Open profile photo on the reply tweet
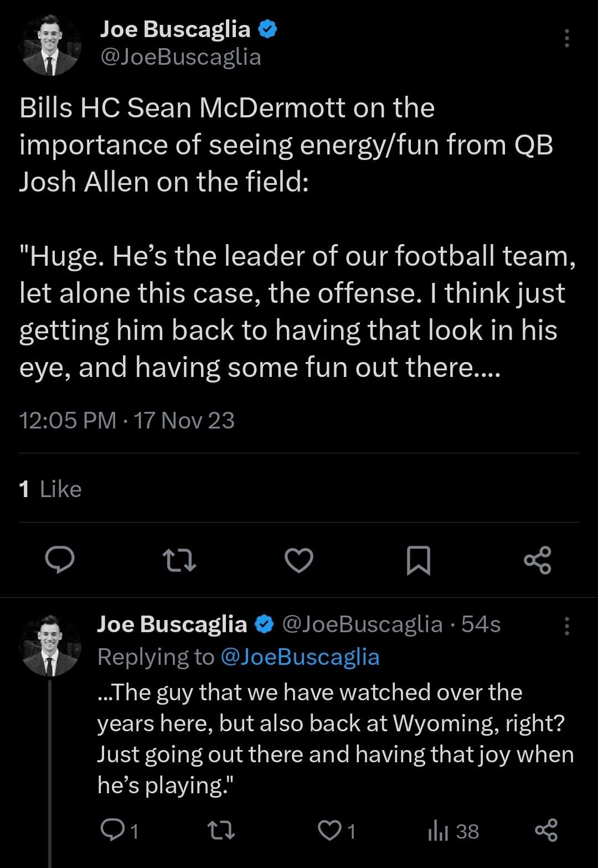This screenshot has width=598, height=868. point(50,645)
